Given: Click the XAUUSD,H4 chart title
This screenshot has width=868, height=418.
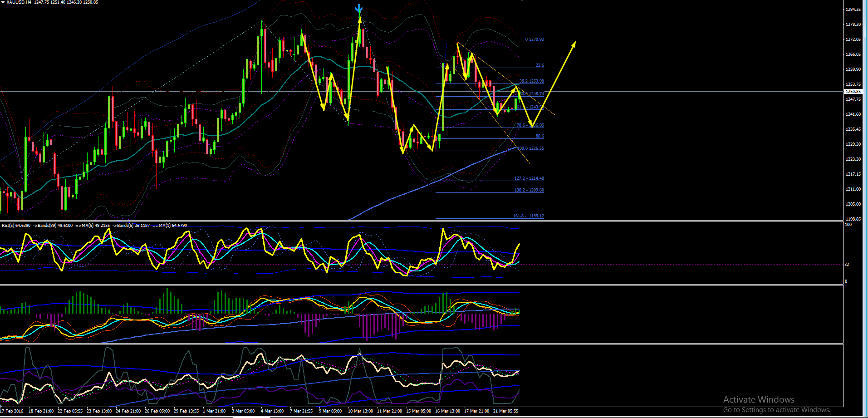Looking at the screenshot, I should (x=19, y=2).
